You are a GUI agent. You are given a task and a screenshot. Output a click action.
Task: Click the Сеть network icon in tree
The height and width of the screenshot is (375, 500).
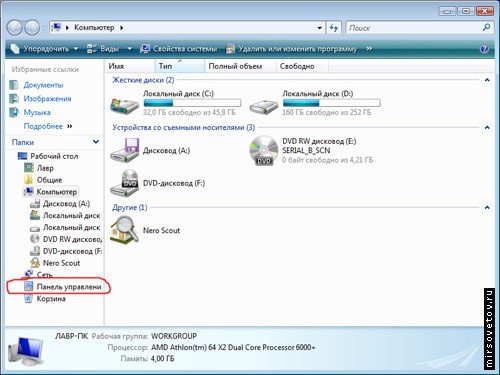29,274
